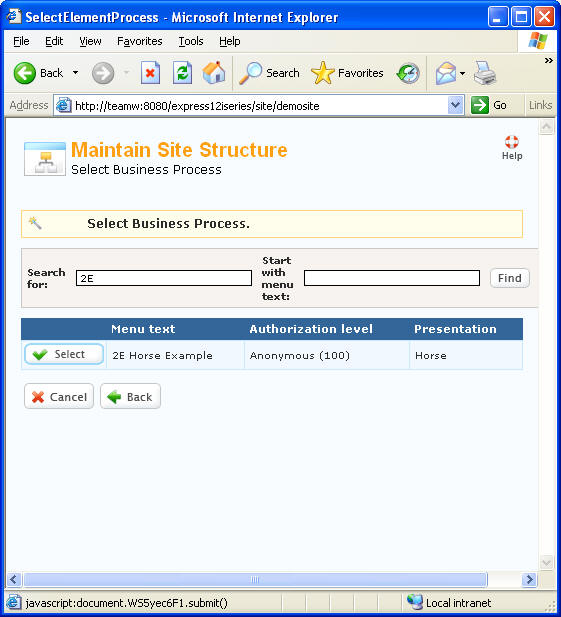
Task: Open the Favorites menu
Action: [140, 41]
